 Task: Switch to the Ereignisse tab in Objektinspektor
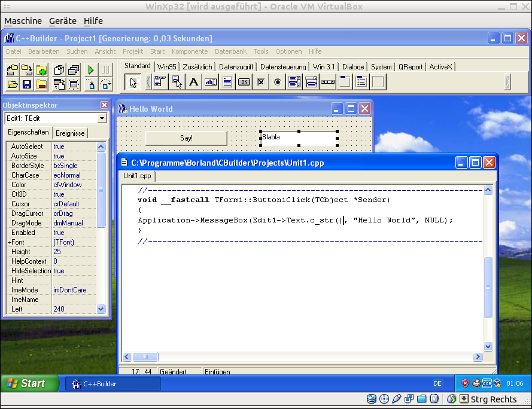(70, 133)
